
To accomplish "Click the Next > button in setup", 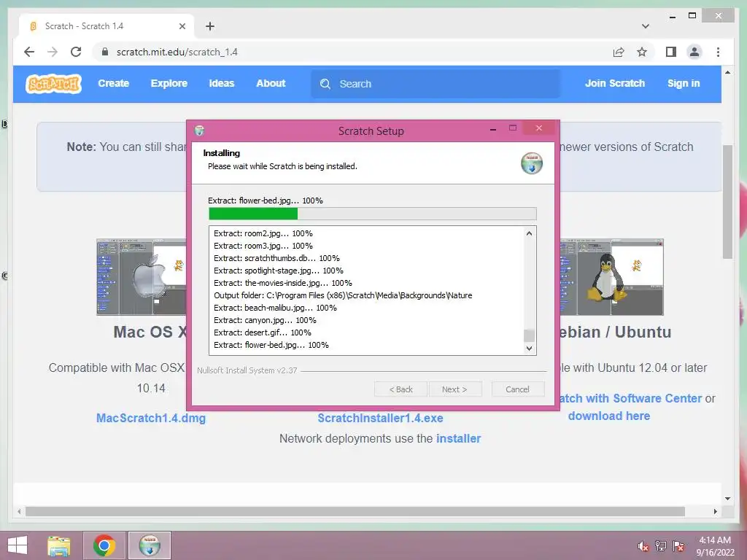I will point(454,389).
